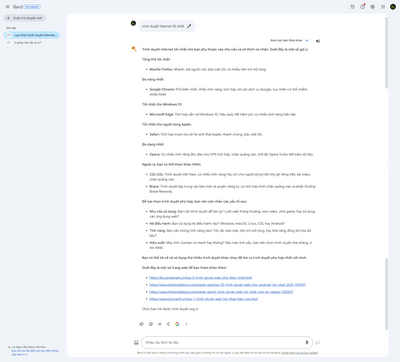Open the first reference link in list
The width and height of the screenshot is (400, 362).
pos(201,278)
